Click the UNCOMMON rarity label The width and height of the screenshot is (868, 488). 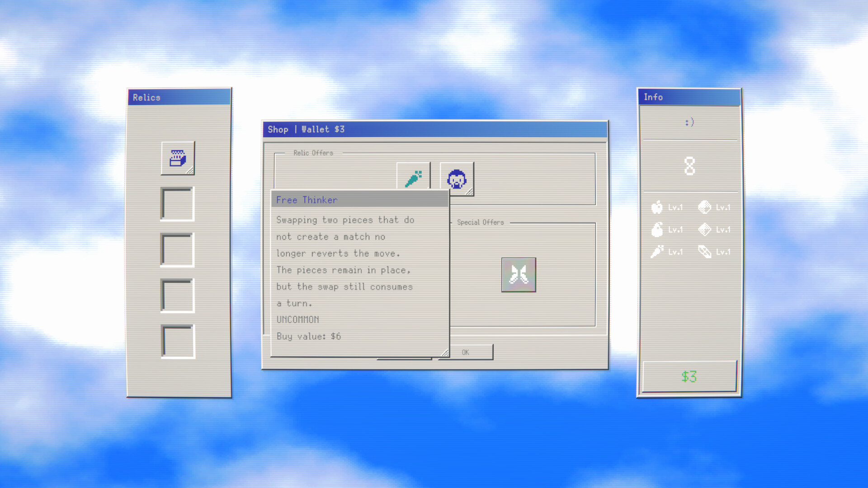coord(298,319)
